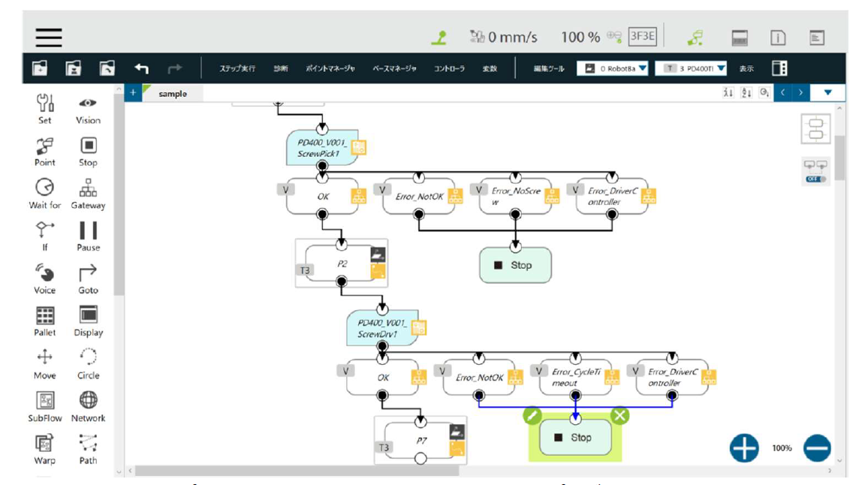Open the 3 PD400TI tool dropdown

click(x=691, y=68)
